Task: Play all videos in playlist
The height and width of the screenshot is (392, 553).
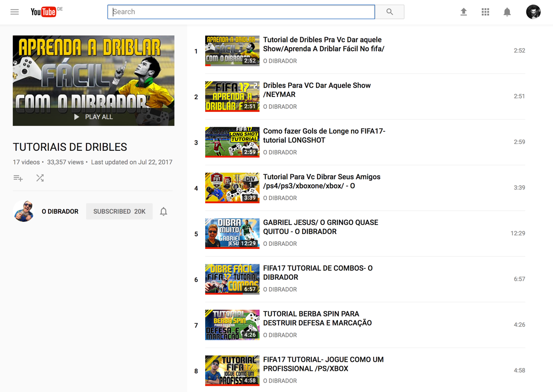Action: [93, 117]
